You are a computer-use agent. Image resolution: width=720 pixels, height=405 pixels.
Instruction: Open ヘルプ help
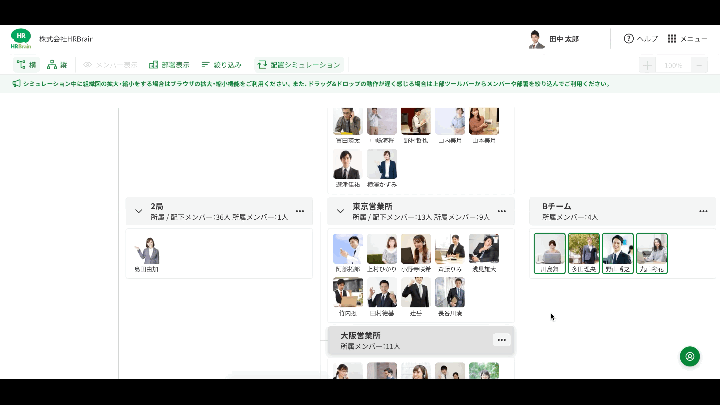[641, 39]
